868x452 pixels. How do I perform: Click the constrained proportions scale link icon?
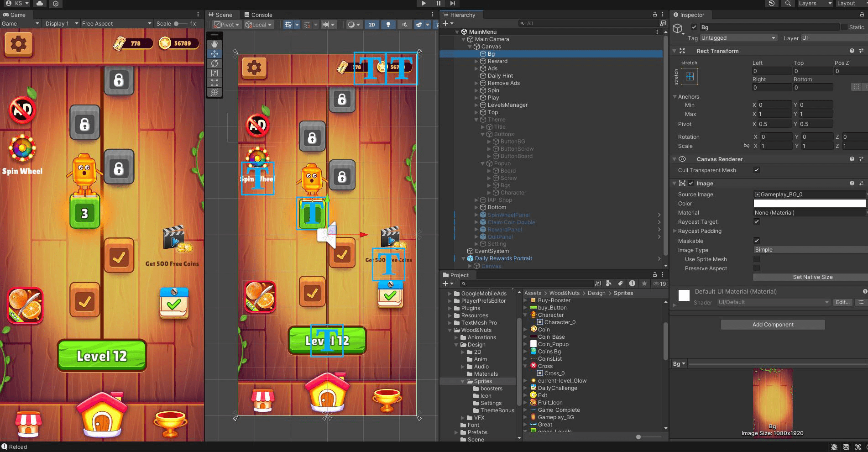(x=747, y=146)
